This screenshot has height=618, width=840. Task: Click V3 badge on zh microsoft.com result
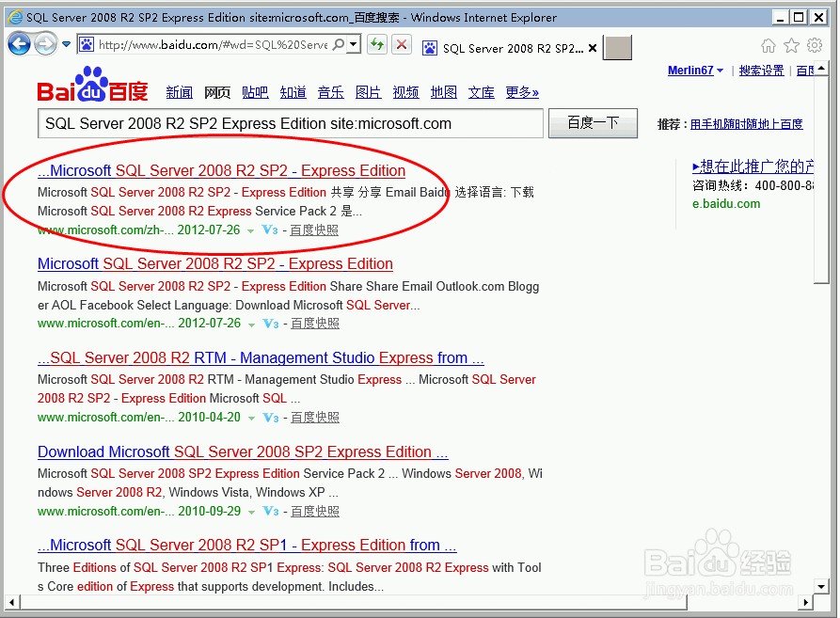269,230
